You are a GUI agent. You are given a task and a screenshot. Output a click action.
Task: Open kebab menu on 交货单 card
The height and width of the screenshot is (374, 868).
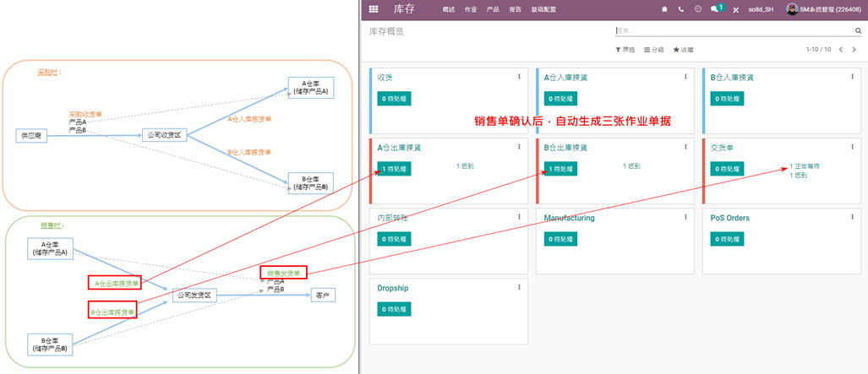pos(852,147)
